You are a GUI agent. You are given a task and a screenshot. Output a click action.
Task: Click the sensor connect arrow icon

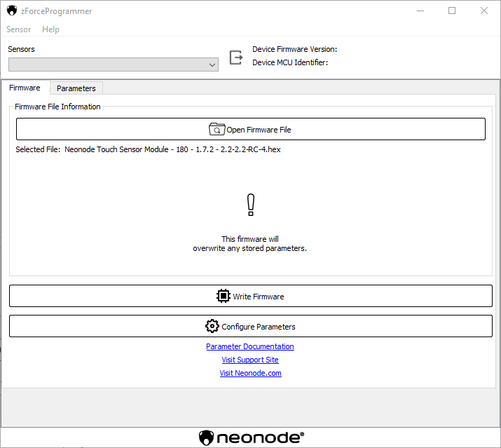point(237,57)
